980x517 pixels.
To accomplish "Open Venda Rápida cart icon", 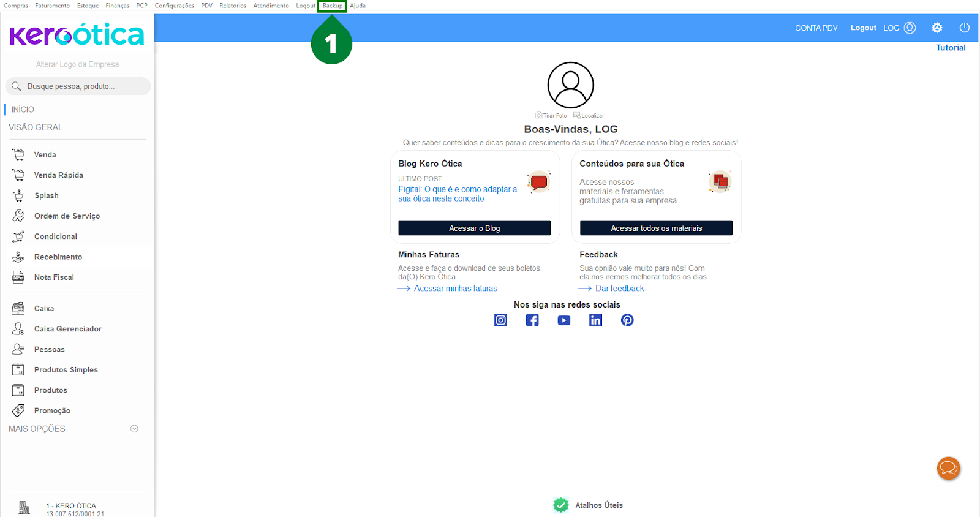I will [18, 175].
